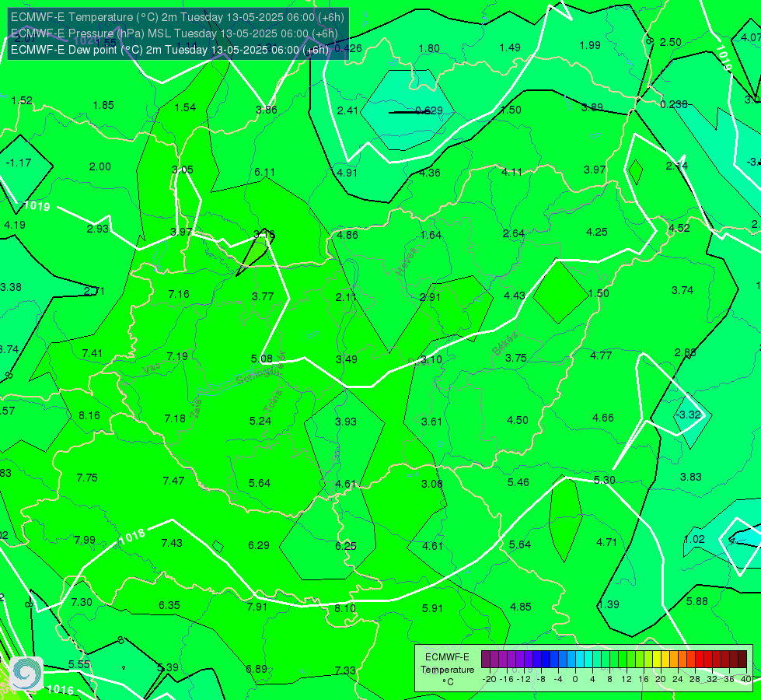Click the dew point value 2.11
The height and width of the screenshot is (700, 761).
tap(346, 297)
